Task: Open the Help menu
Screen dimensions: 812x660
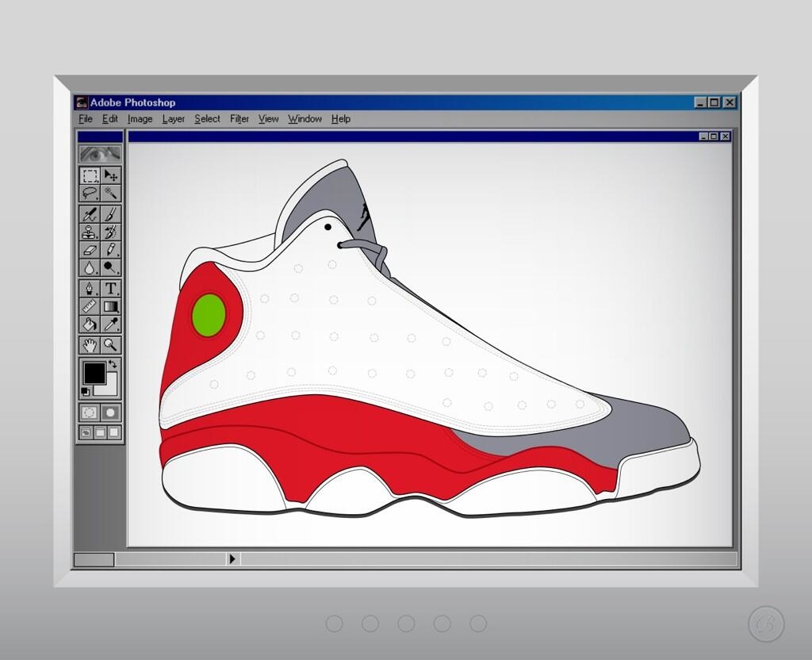Action: [341, 119]
